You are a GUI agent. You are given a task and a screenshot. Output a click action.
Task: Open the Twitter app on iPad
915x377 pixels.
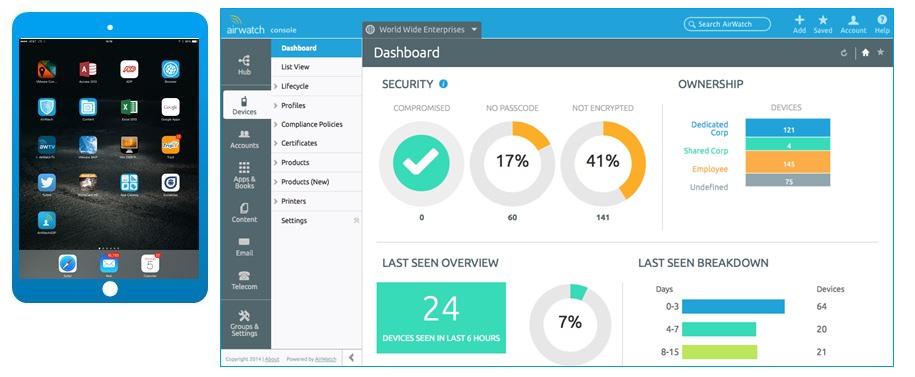[47, 183]
